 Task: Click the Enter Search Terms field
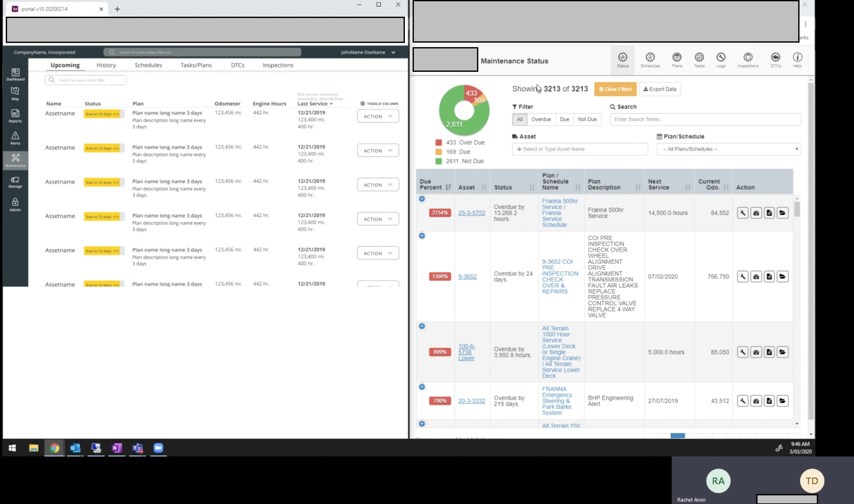coord(705,119)
